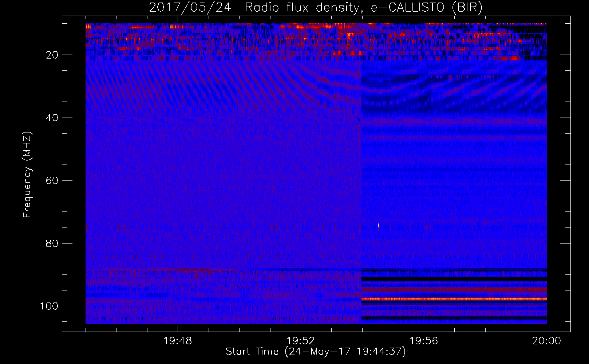Click the frequency tick label "80"

(52, 243)
